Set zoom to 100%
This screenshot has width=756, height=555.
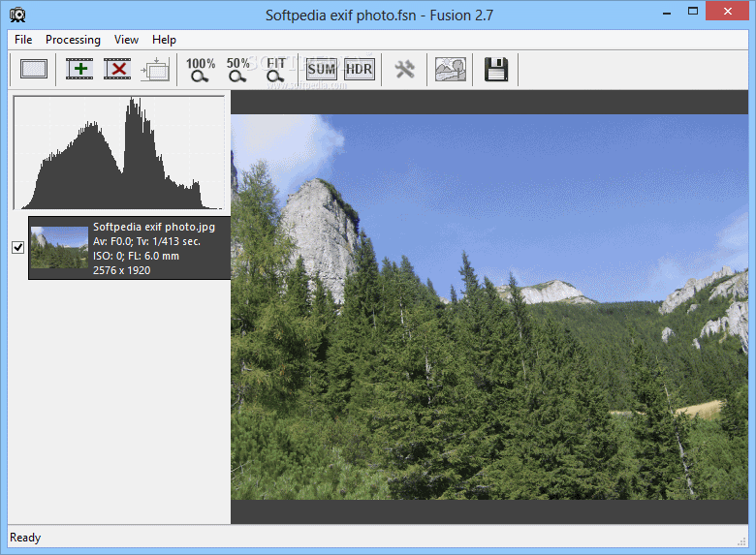(200, 70)
